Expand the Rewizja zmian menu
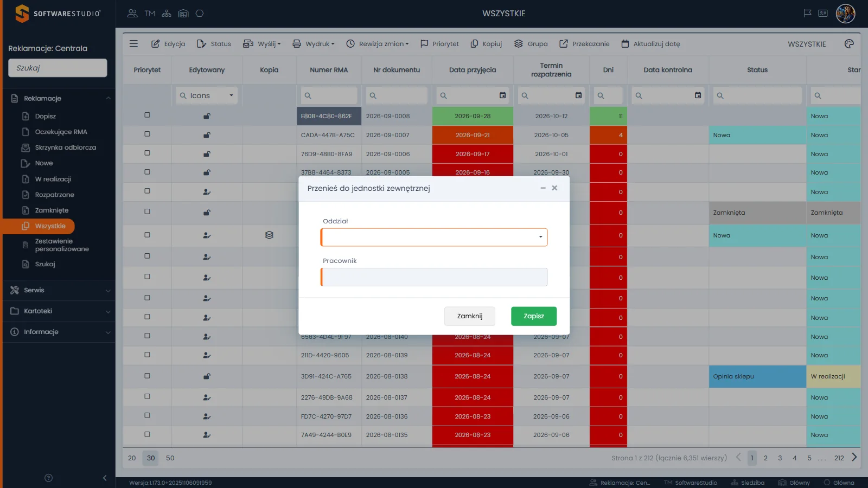The height and width of the screenshot is (488, 868). point(378,44)
